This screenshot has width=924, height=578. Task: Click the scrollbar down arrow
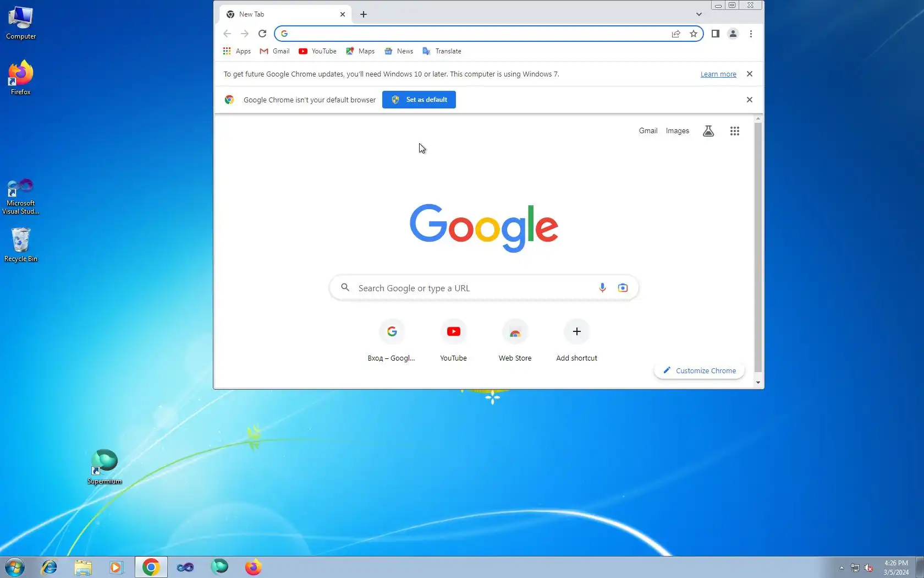758,383
